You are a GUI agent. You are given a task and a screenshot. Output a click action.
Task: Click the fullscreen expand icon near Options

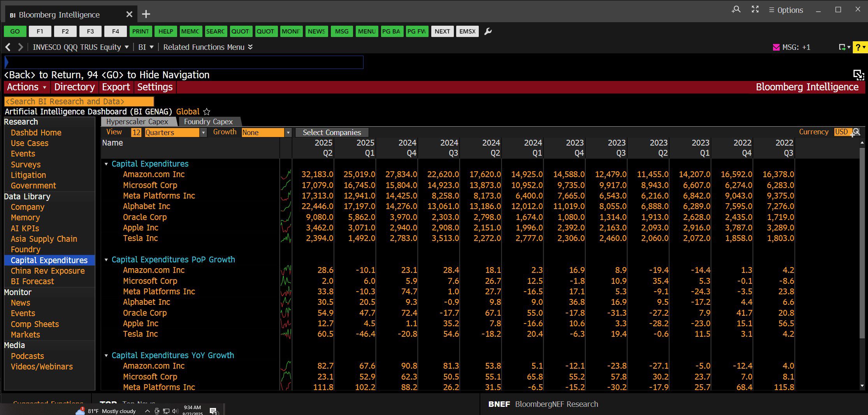pos(755,10)
